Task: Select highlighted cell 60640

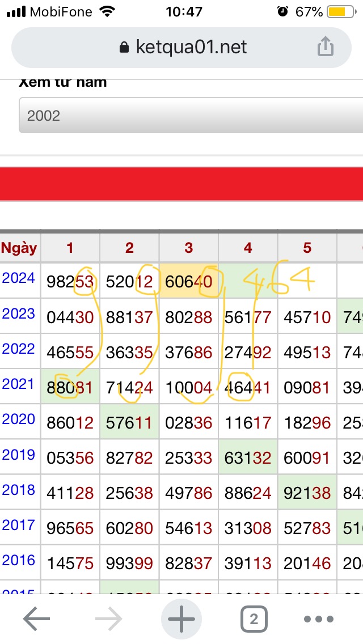Action: coord(189,282)
